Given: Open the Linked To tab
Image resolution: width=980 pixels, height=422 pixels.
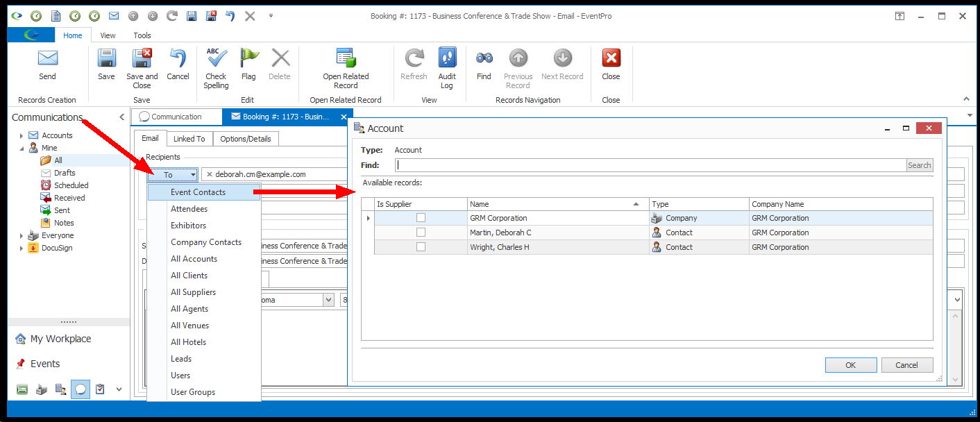Looking at the screenshot, I should coord(189,139).
